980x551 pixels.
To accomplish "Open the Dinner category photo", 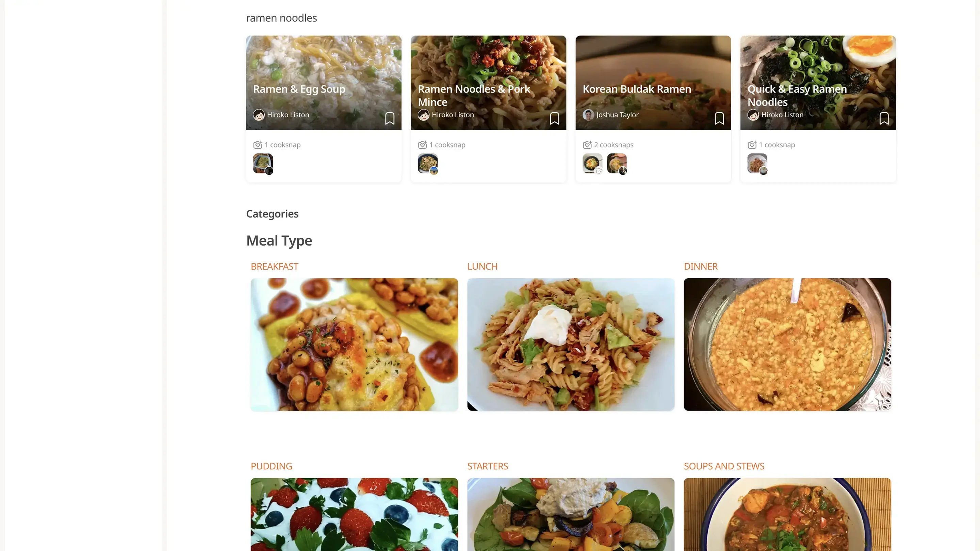I will tap(787, 344).
